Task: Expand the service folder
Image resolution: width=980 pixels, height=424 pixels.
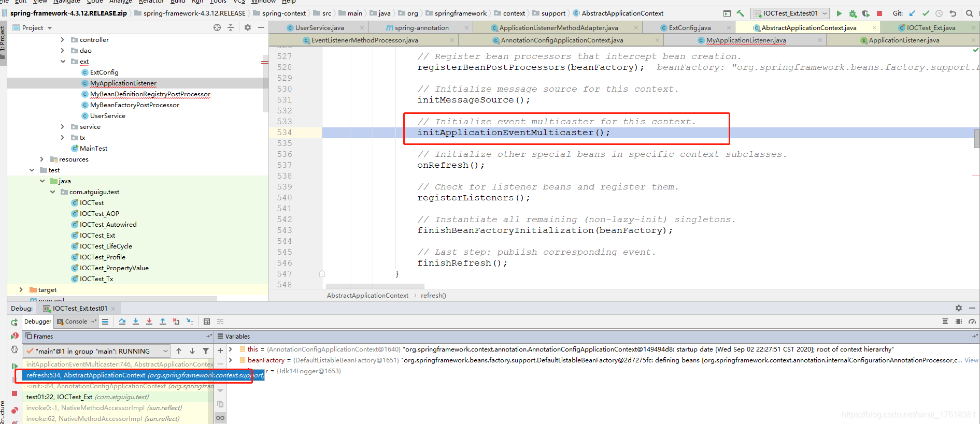Action: (63, 126)
